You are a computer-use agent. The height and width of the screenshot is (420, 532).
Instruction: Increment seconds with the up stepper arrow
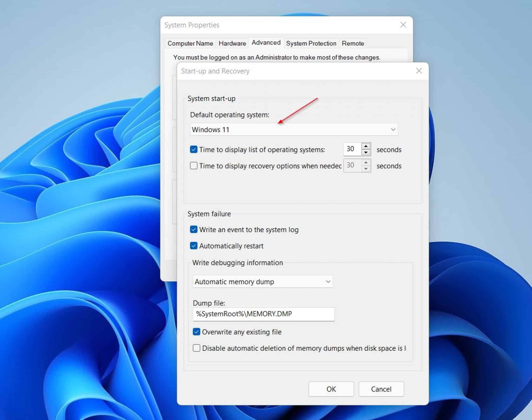tap(366, 146)
